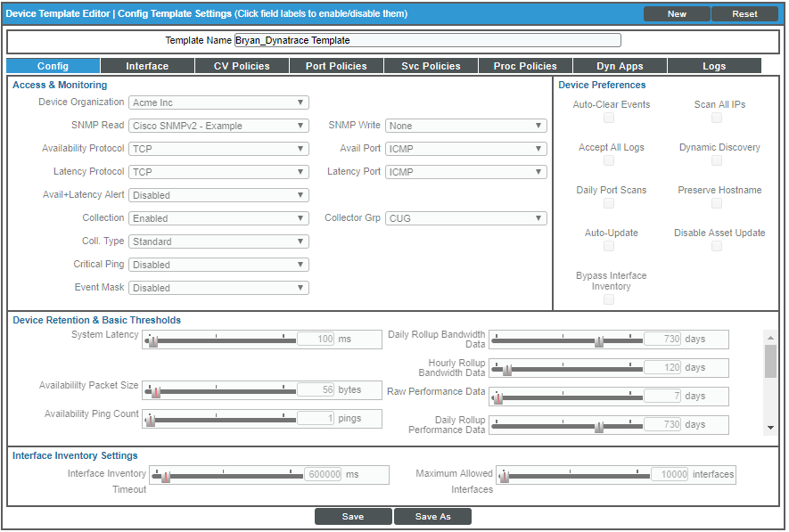789x532 pixels.
Task: Enable the Auto-Clear Events checkbox
Action: 609,117
